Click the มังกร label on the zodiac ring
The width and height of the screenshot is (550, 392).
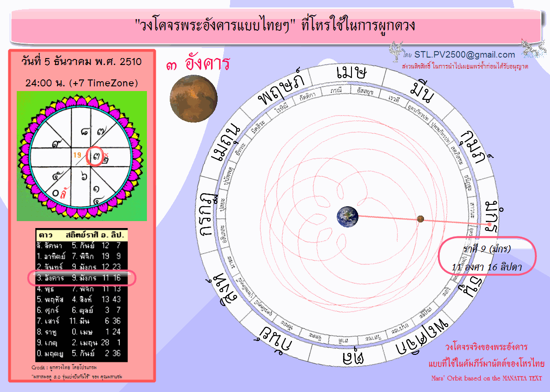tap(494, 216)
